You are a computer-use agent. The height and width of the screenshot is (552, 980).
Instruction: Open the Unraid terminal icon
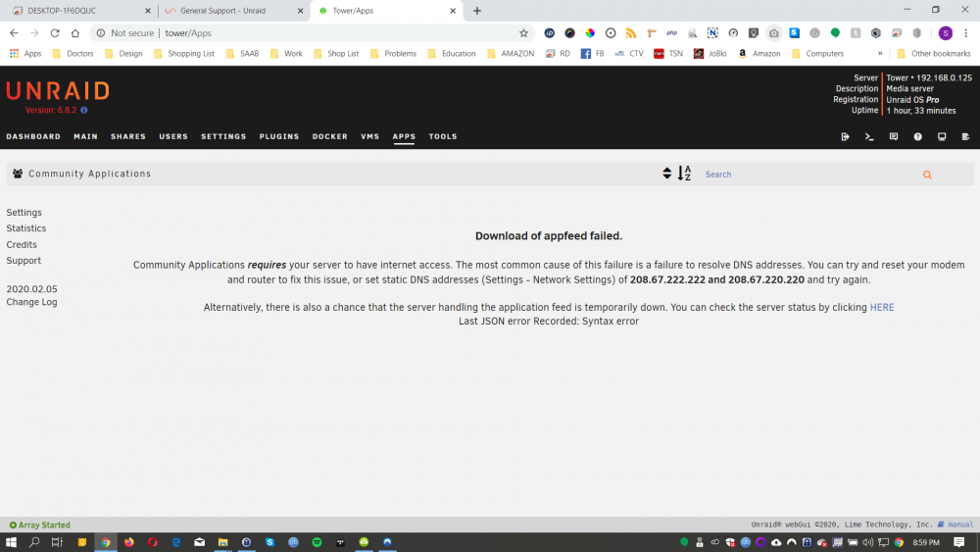coord(869,136)
